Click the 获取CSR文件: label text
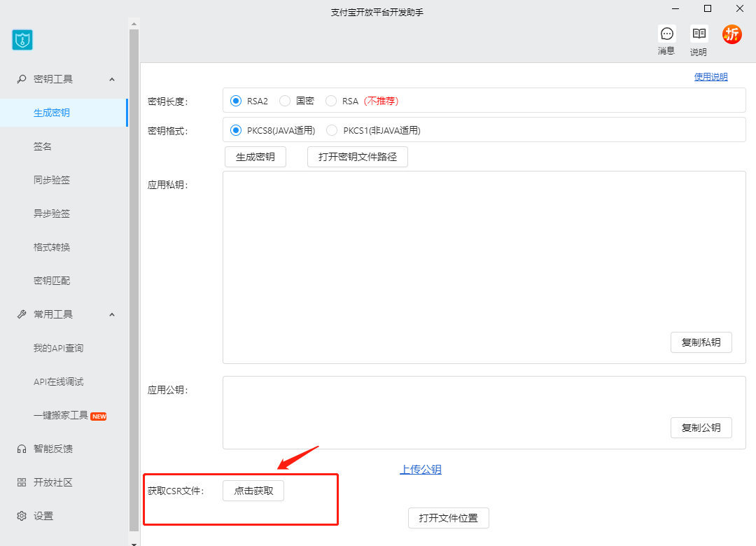Image resolution: width=756 pixels, height=546 pixels. 176,491
